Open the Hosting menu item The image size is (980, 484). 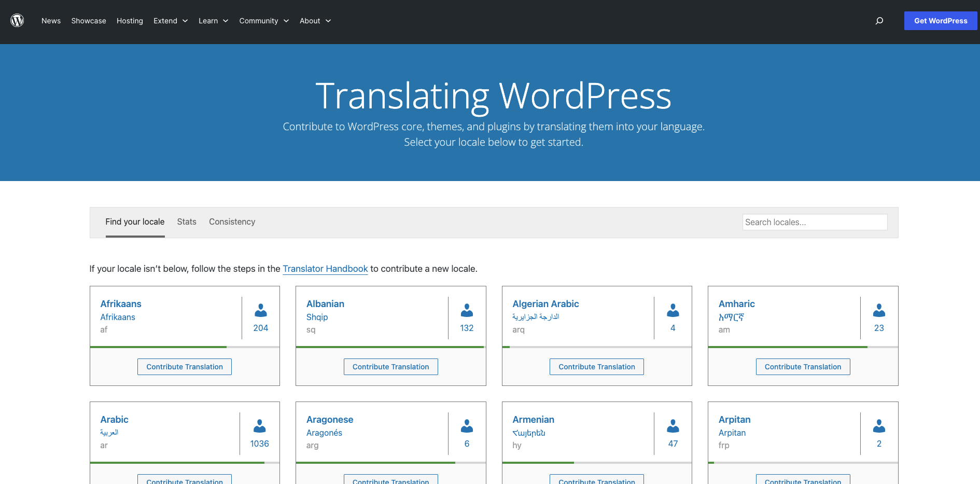click(x=130, y=21)
